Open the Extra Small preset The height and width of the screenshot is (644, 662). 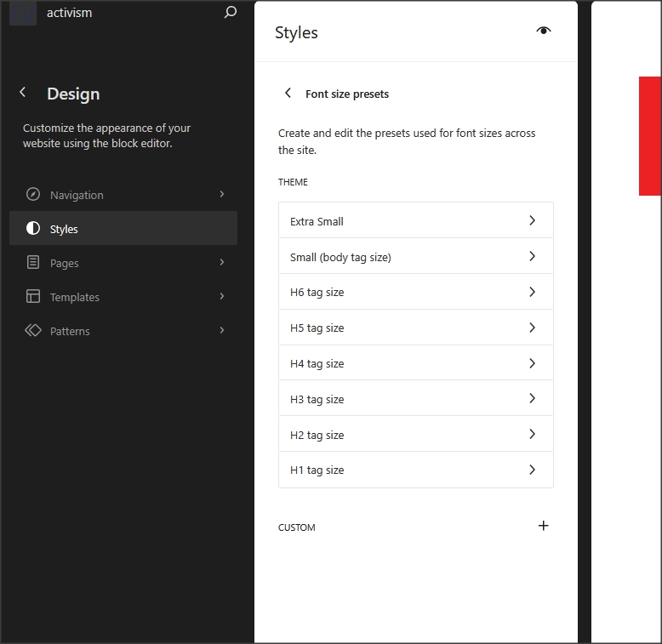click(415, 220)
